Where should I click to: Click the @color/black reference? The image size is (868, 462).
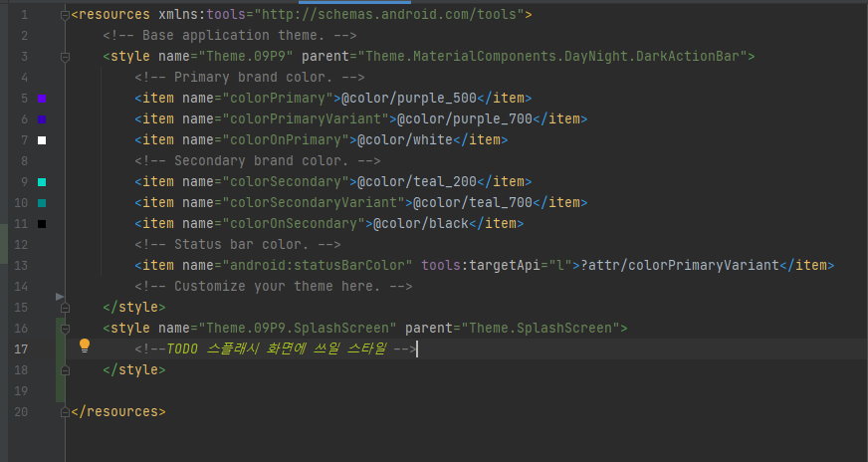[421, 223]
